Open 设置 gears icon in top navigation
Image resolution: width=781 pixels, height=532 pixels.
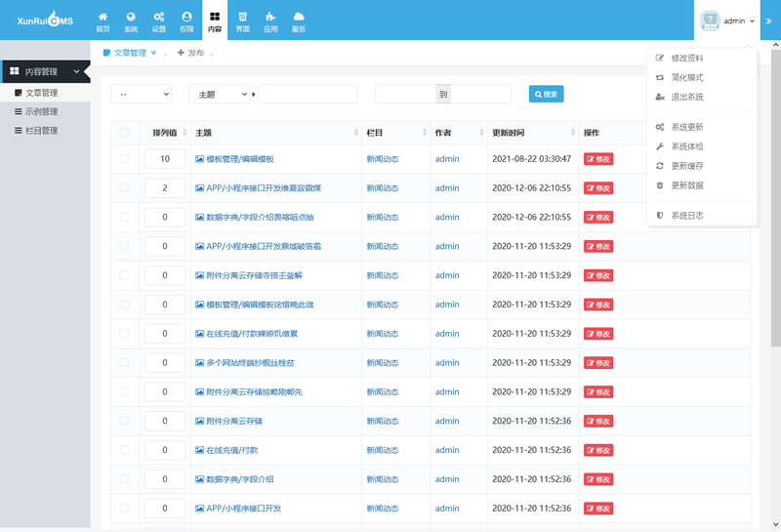[x=158, y=20]
